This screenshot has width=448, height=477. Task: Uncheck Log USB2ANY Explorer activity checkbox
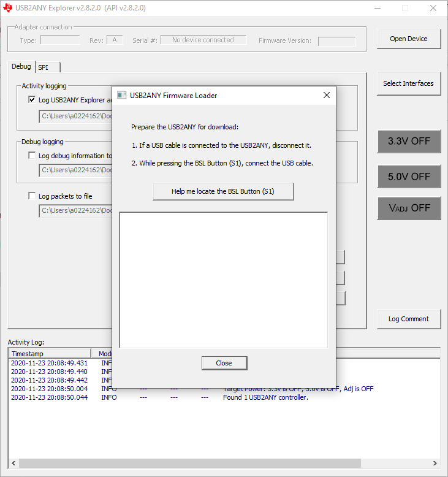tap(32, 99)
